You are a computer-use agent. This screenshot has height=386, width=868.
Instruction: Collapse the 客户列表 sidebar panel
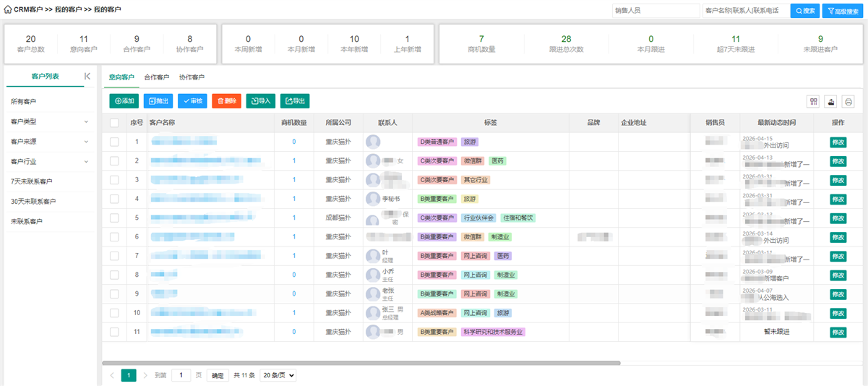coord(87,76)
